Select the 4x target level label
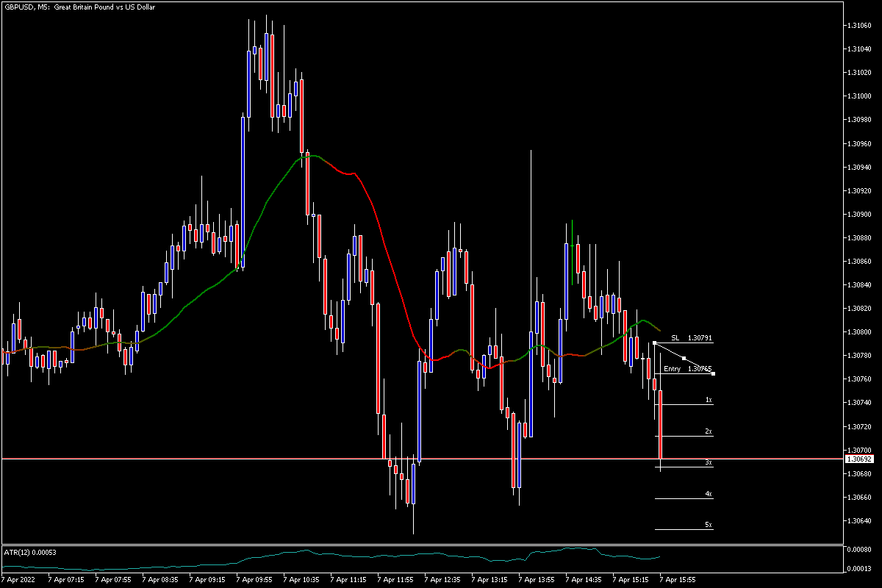This screenshot has height=588, width=882. click(x=709, y=494)
